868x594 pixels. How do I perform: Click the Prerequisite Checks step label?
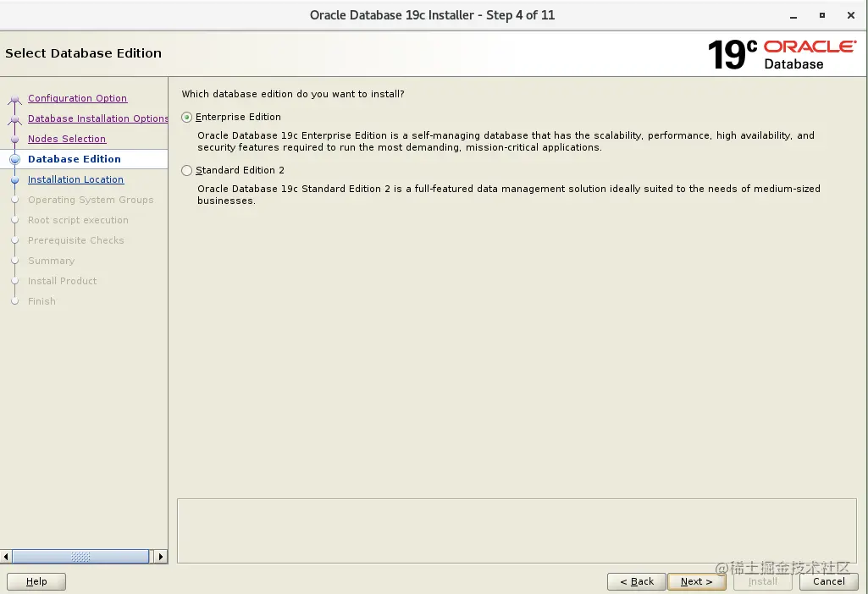coord(76,240)
